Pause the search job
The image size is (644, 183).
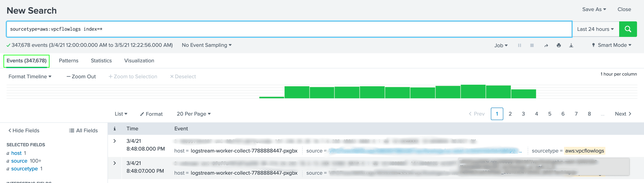[519, 45]
